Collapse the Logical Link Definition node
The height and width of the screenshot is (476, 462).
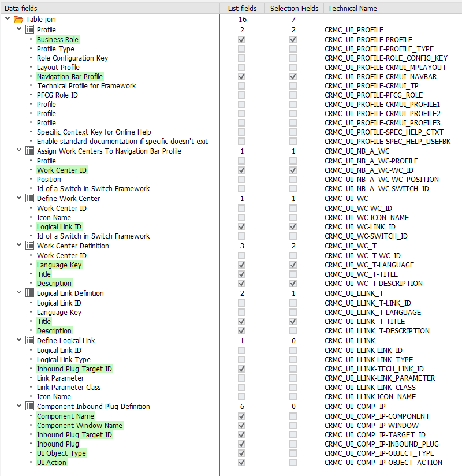tap(19, 292)
